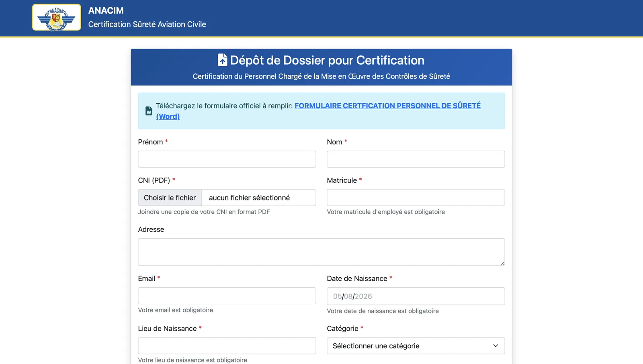Viewport: 643px width, 364px height.
Task: Click the Adresse textarea resize handle
Action: (502, 263)
